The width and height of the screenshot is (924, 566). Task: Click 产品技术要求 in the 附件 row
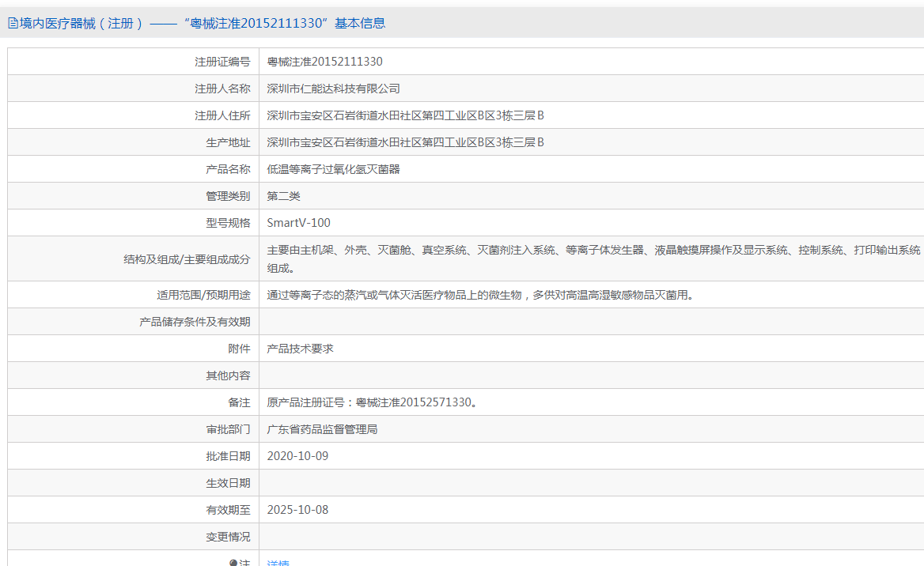point(300,349)
